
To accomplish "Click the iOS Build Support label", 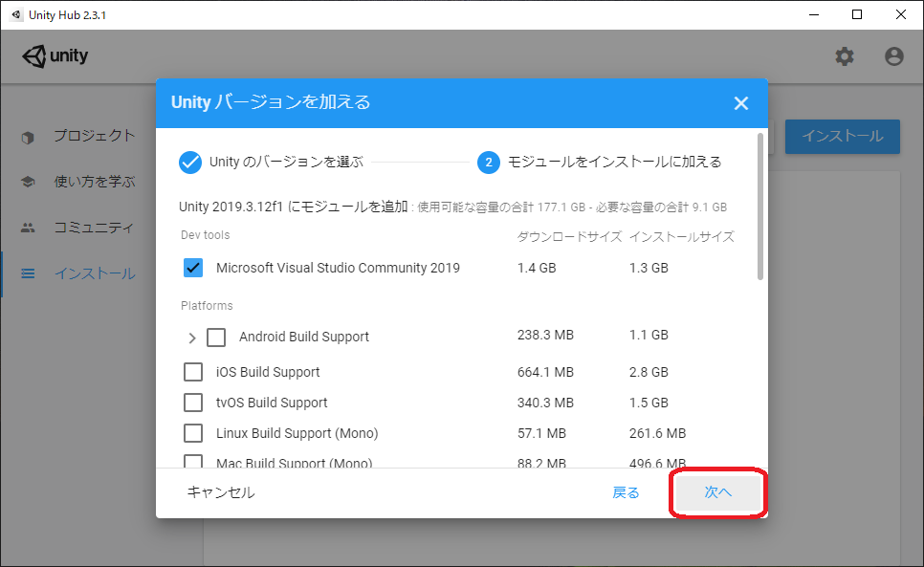I will tap(268, 372).
